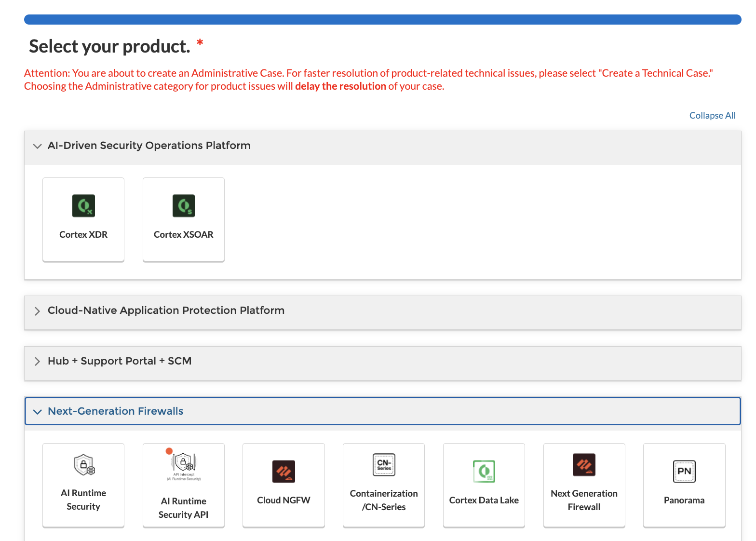Click the AI Runtime Security API icon
This screenshot has width=756, height=541.
(184, 464)
